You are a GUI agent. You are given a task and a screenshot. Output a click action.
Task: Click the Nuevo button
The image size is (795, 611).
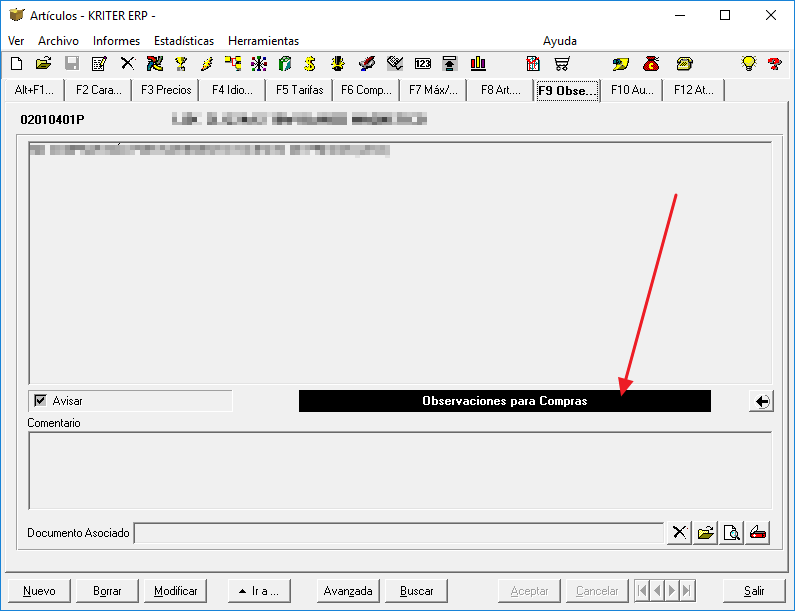coord(39,591)
